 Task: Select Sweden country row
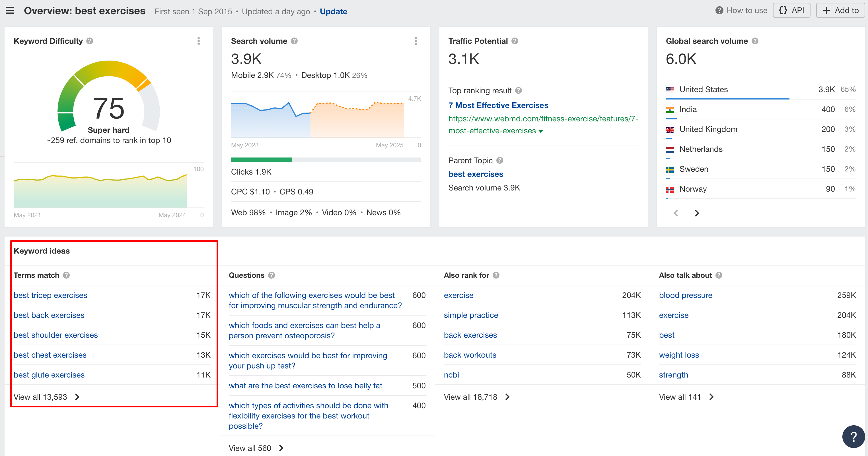tap(760, 169)
